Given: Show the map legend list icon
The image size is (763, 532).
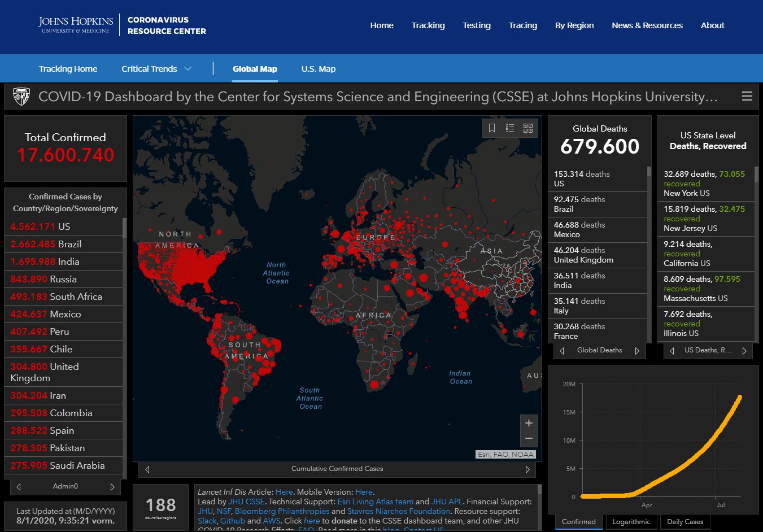Looking at the screenshot, I should (x=510, y=128).
